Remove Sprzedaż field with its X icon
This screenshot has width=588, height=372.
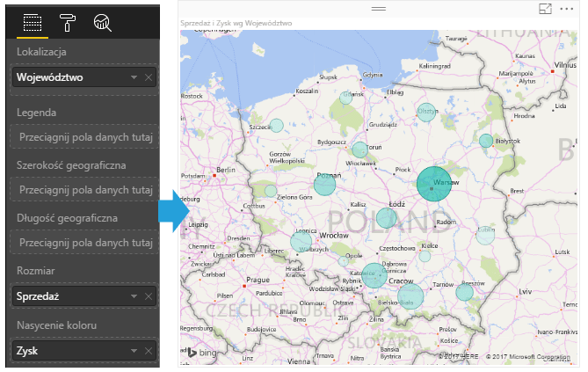pyautogui.click(x=148, y=296)
